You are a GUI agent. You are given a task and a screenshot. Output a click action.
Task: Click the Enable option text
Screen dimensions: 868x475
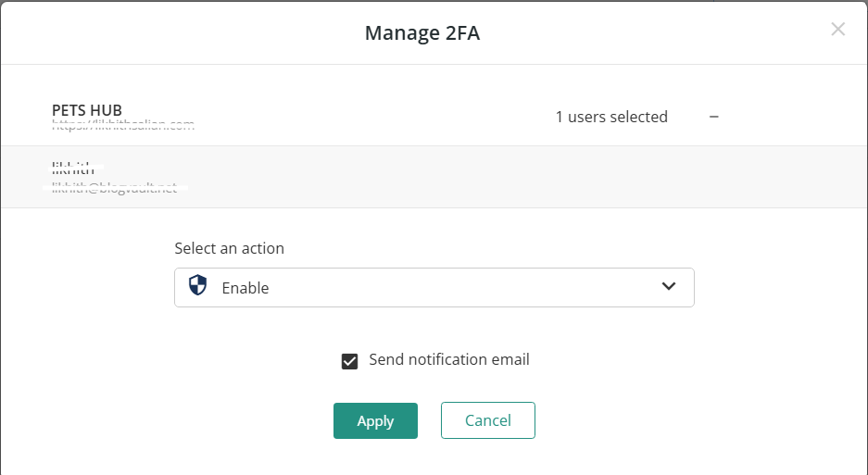point(245,288)
